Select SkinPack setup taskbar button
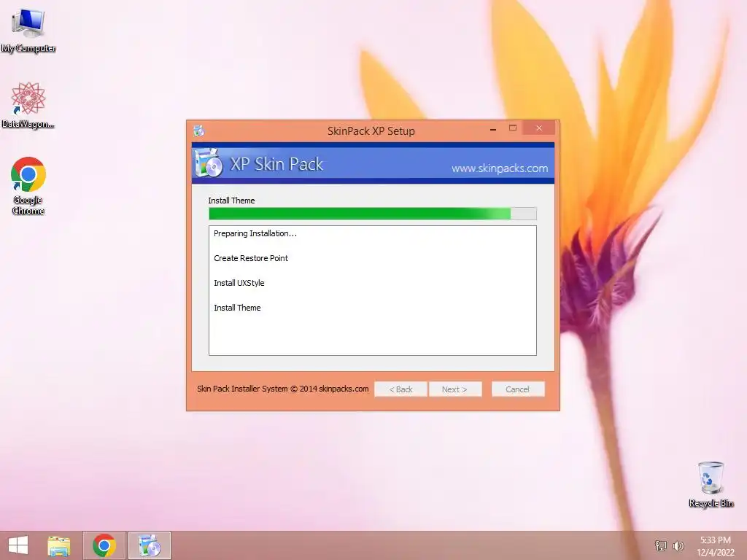 coord(149,545)
